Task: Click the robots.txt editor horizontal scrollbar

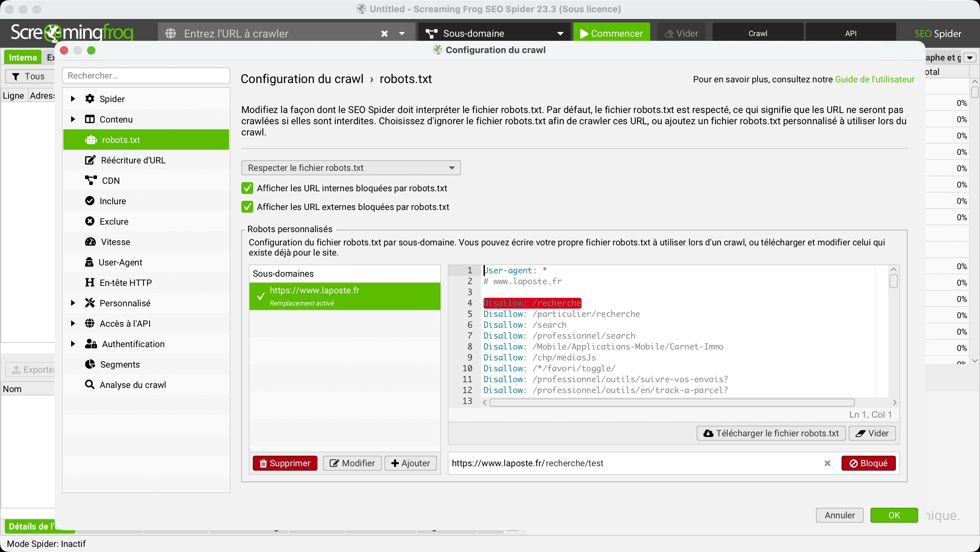Action: (672, 403)
